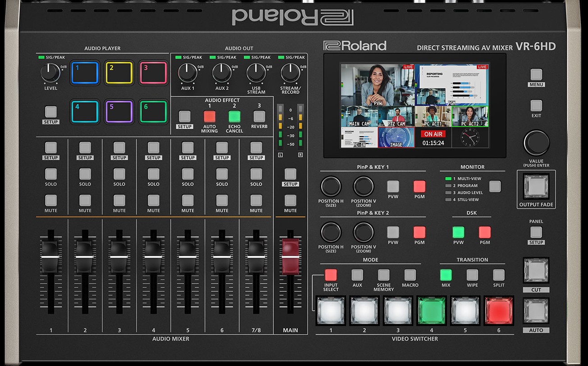
Task: Switch to SCENE MEMORY mode
Action: (x=383, y=275)
